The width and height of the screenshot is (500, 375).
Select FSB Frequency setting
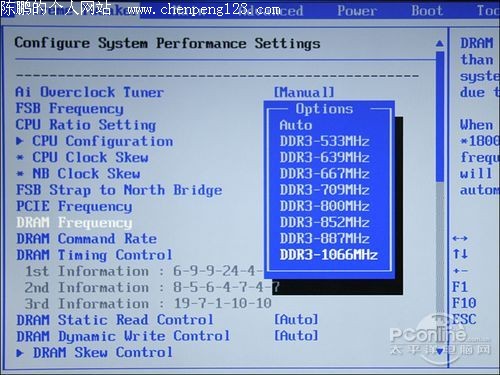[x=70, y=109]
